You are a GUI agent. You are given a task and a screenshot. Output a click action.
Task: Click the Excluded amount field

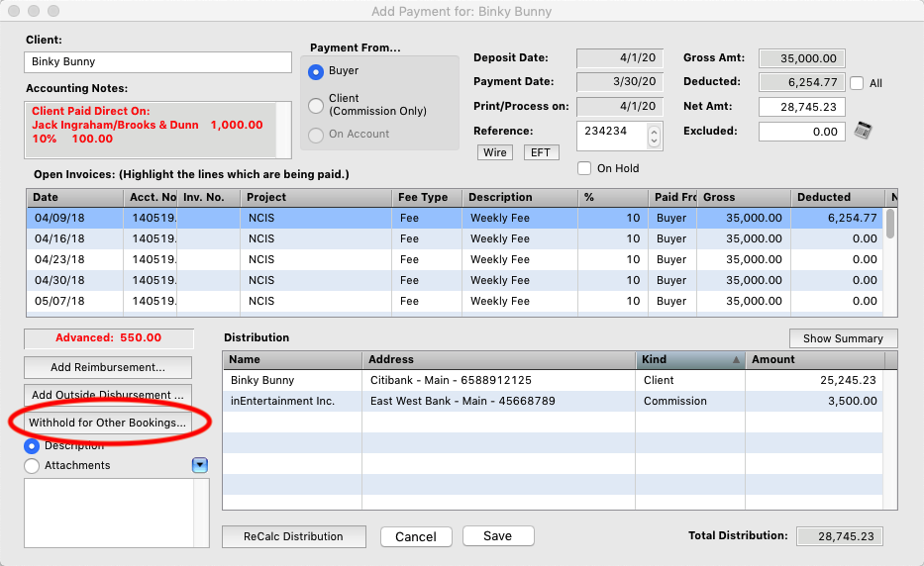pyautogui.click(x=802, y=132)
